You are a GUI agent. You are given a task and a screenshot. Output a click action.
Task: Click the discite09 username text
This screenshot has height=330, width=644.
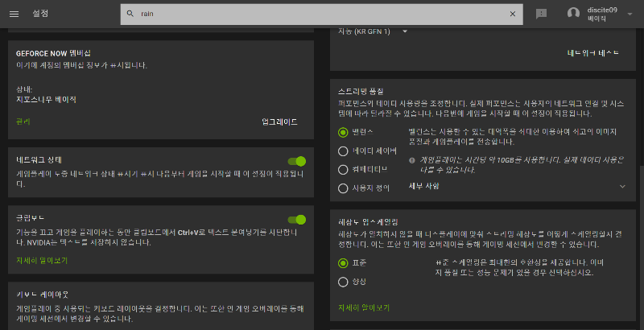[x=602, y=10]
